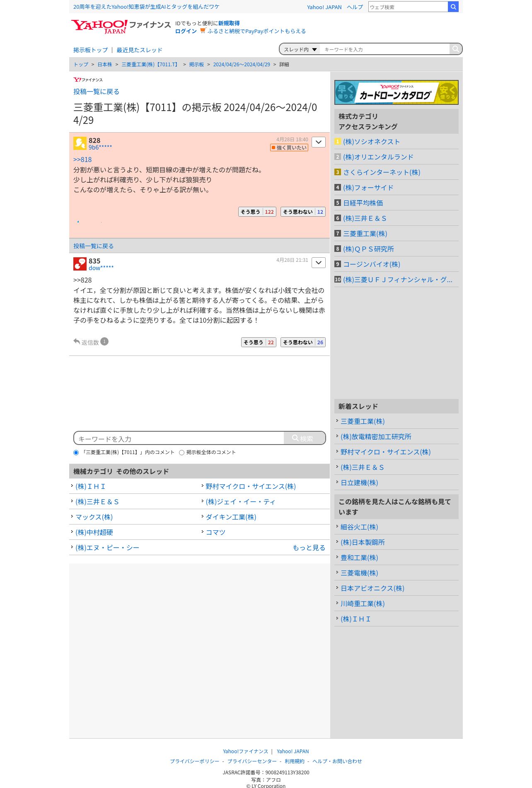532x788 pixels.
Task: Open ヘルプ link in top bar
Action: pos(355,7)
